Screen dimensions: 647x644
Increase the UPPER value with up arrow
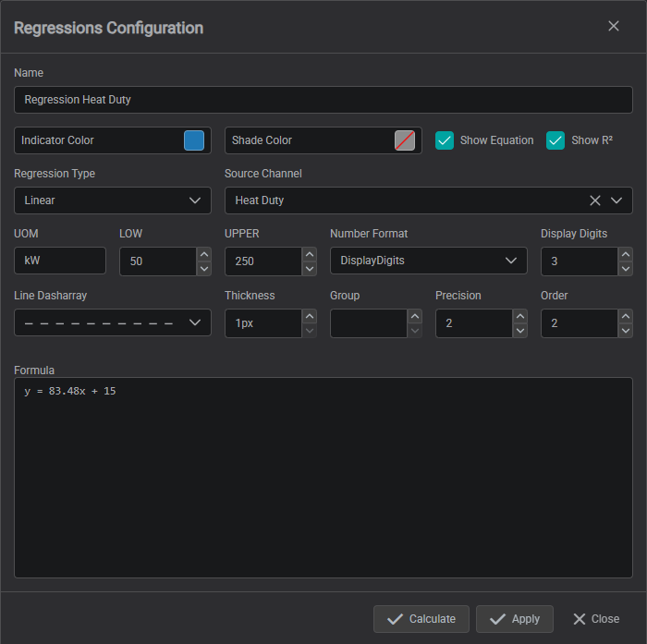coord(310,254)
